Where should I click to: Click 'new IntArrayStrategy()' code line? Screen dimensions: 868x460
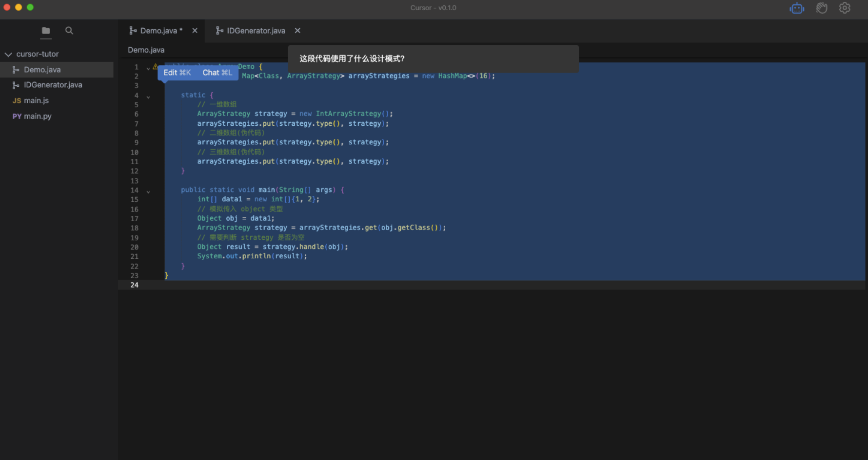295,114
